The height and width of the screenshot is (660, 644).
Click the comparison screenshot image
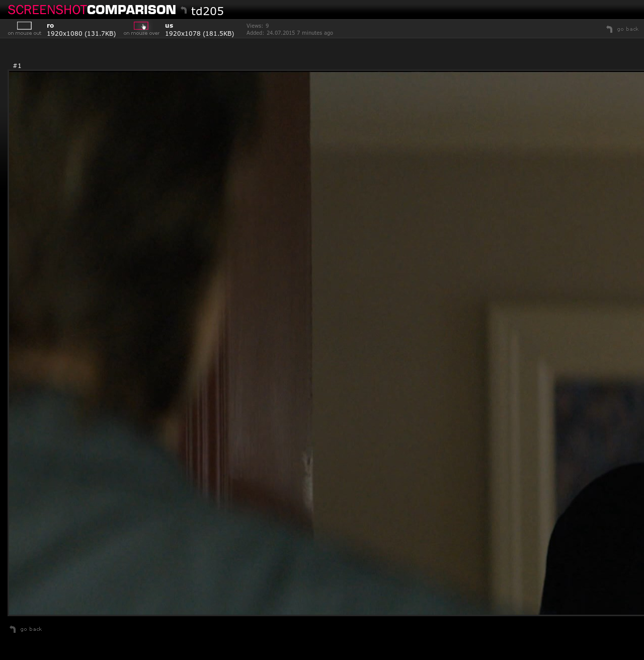coord(327,343)
